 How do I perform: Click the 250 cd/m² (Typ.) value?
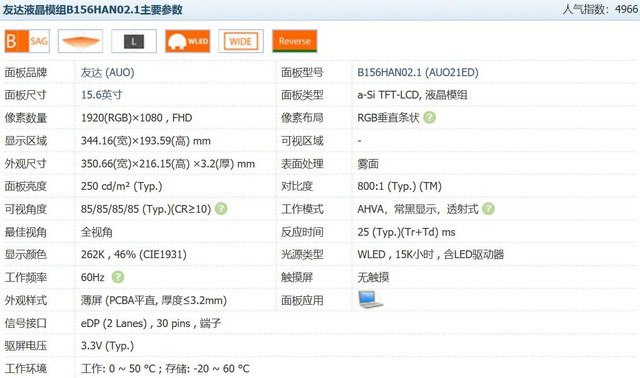[x=121, y=187]
